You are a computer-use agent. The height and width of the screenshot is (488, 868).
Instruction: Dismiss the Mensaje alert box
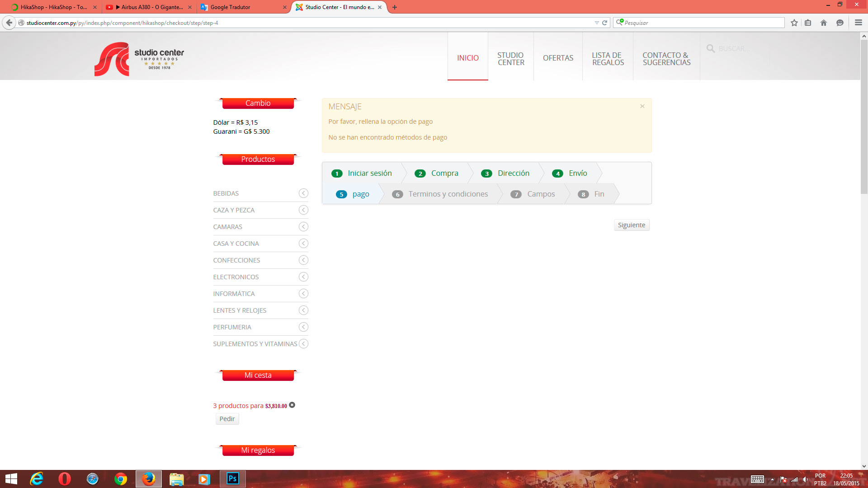point(642,106)
